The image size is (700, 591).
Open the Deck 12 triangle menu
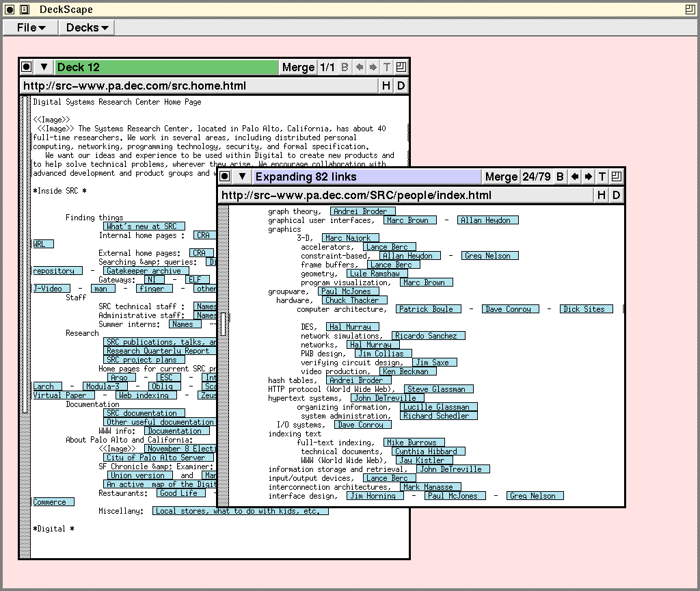pos(44,68)
